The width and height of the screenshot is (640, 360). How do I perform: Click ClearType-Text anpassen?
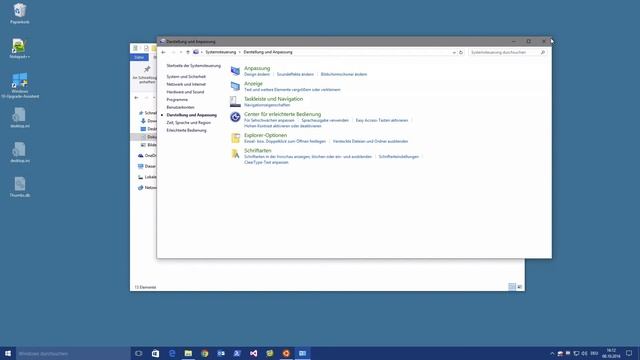[x=266, y=162]
